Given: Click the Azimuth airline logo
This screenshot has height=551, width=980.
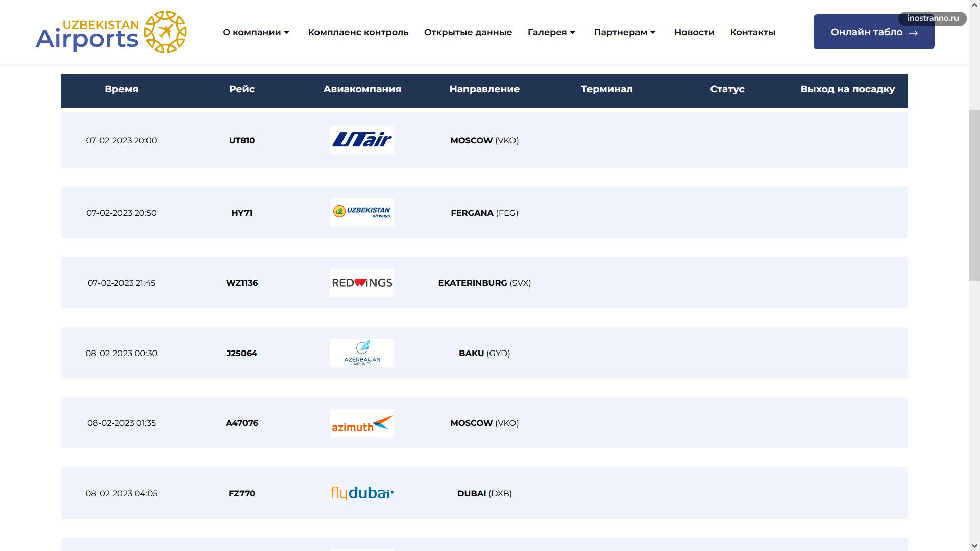Looking at the screenshot, I should tap(362, 423).
